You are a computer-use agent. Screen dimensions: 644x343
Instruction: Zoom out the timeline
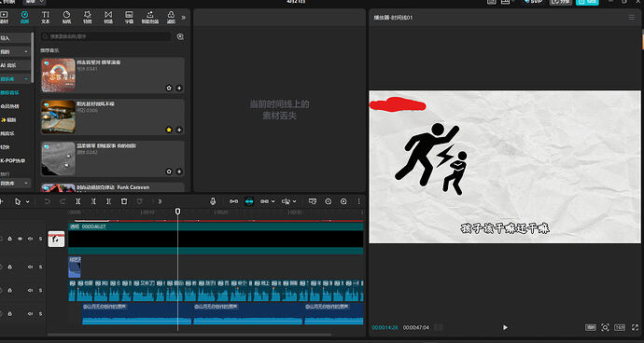tap(329, 201)
